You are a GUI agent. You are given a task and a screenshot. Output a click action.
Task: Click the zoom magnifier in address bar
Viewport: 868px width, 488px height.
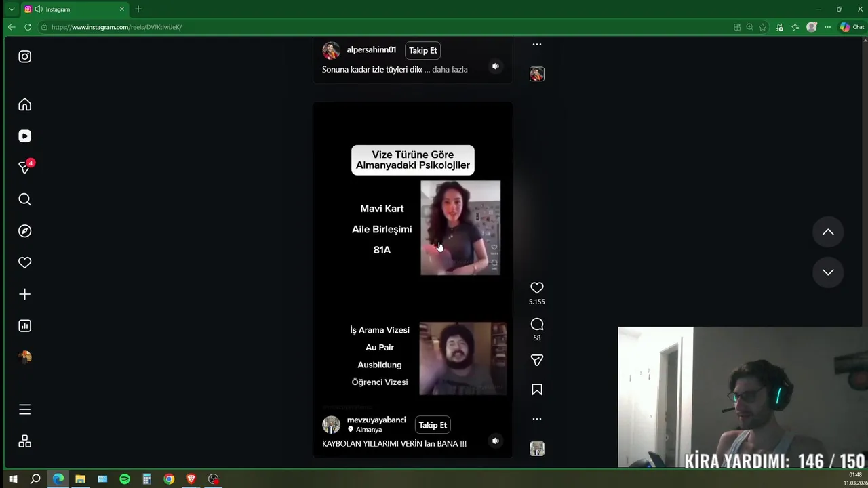(x=749, y=27)
